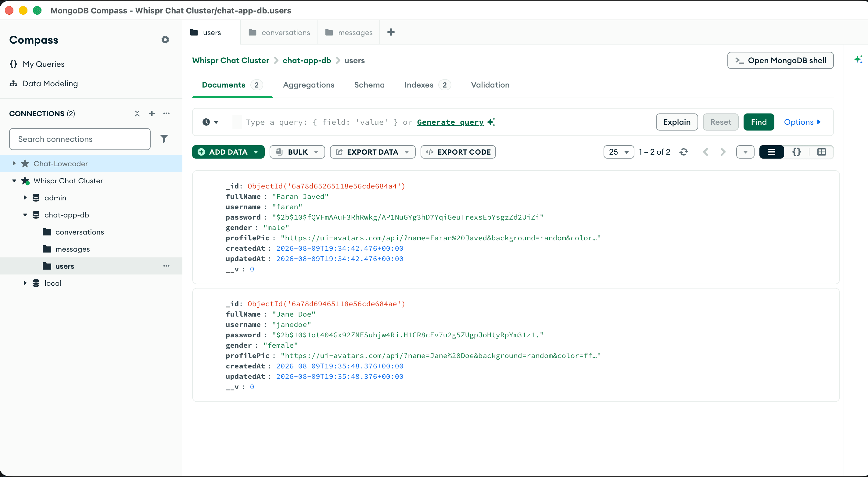Refresh the documents list

684,152
